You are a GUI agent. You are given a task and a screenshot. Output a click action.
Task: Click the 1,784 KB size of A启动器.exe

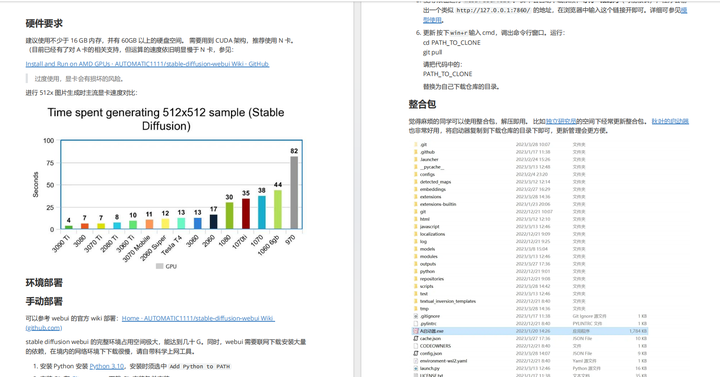(638, 331)
